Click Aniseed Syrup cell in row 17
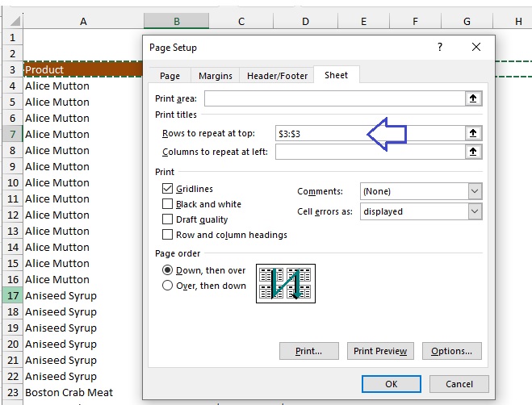The height and width of the screenshot is (405, 532). pos(83,295)
